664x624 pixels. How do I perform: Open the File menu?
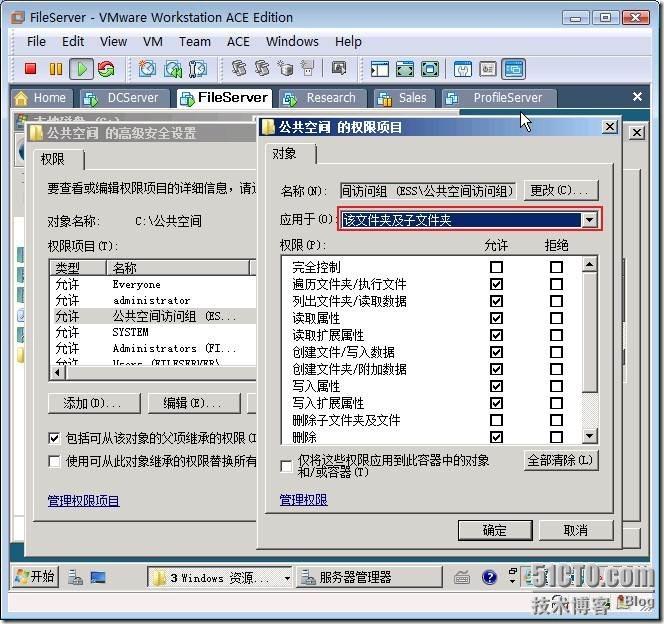pyautogui.click(x=36, y=41)
